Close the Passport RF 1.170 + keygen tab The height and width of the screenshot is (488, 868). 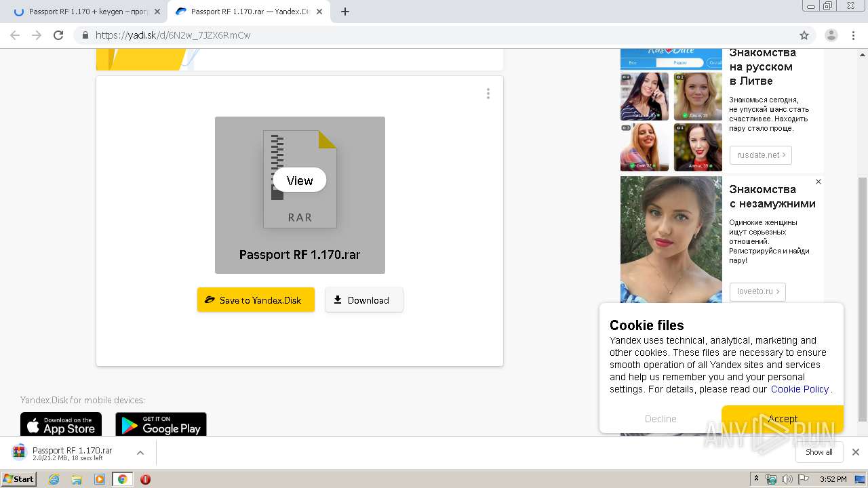point(157,12)
